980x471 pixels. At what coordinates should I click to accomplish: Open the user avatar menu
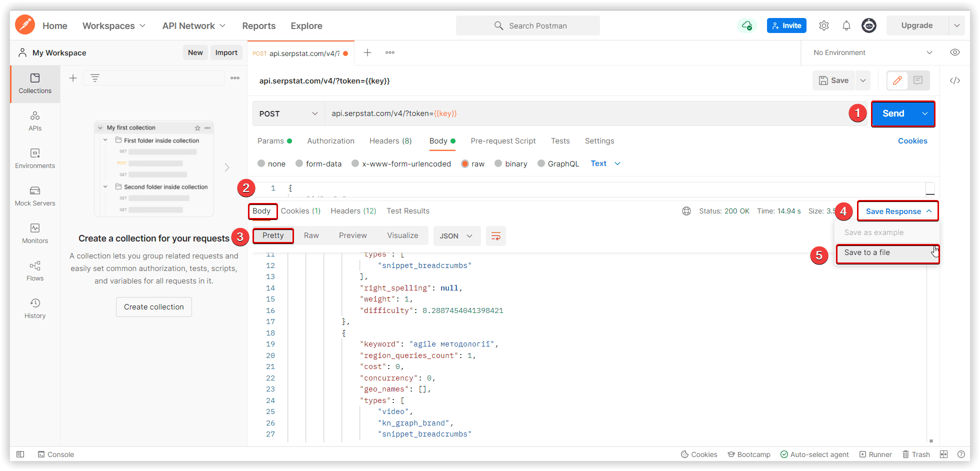pos(869,25)
